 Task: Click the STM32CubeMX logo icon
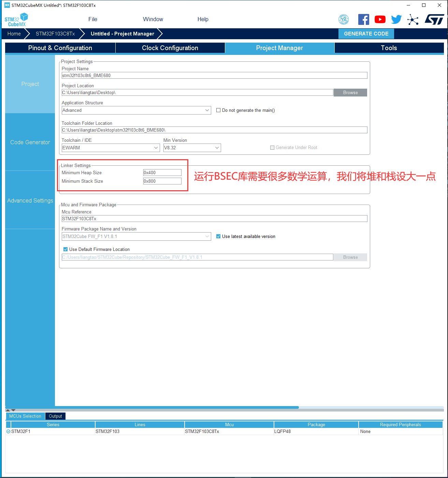point(16,19)
